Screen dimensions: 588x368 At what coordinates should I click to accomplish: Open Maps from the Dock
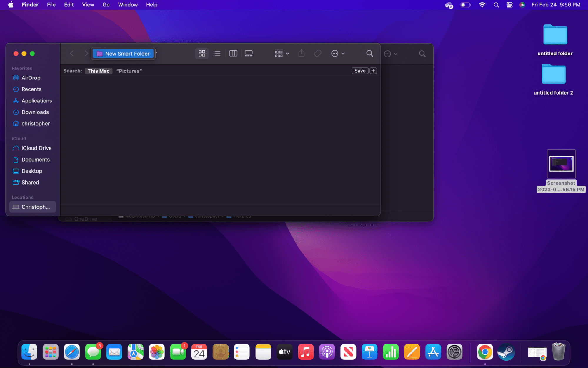click(135, 352)
